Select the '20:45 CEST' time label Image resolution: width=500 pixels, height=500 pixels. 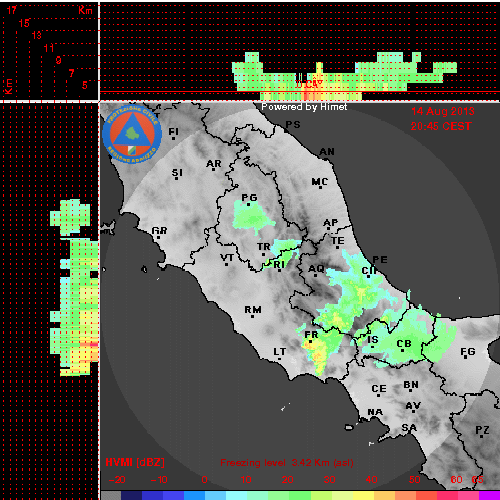pyautogui.click(x=441, y=126)
